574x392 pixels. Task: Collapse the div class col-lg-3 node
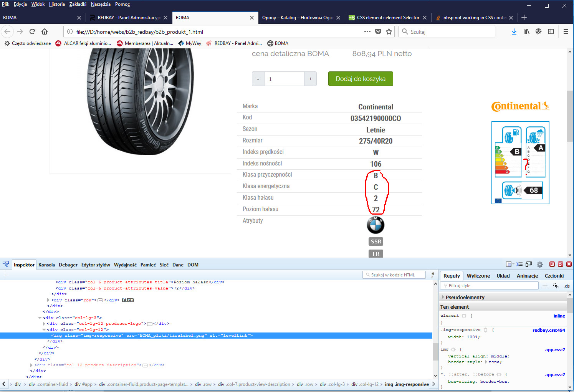(x=40, y=318)
